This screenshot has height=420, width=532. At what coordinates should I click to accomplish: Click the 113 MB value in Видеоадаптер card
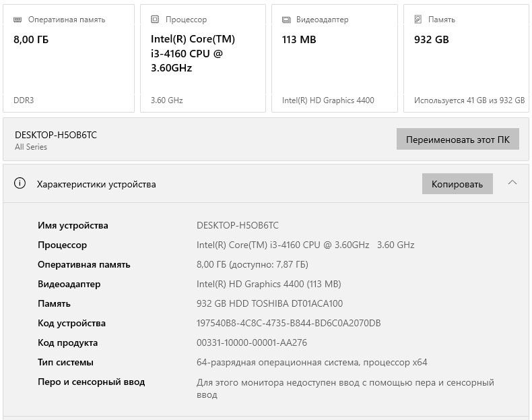click(x=299, y=40)
